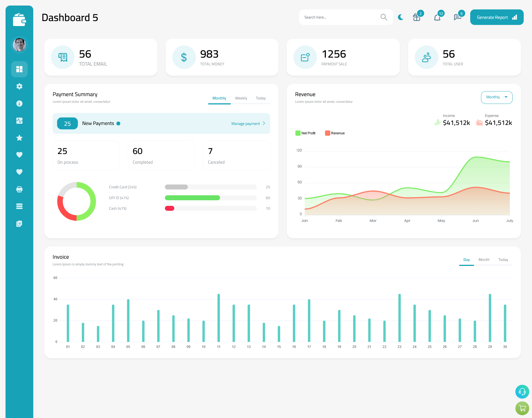The width and height of the screenshot is (532, 418).
Task: Click the dark mode toggle icon
Action: click(x=401, y=17)
